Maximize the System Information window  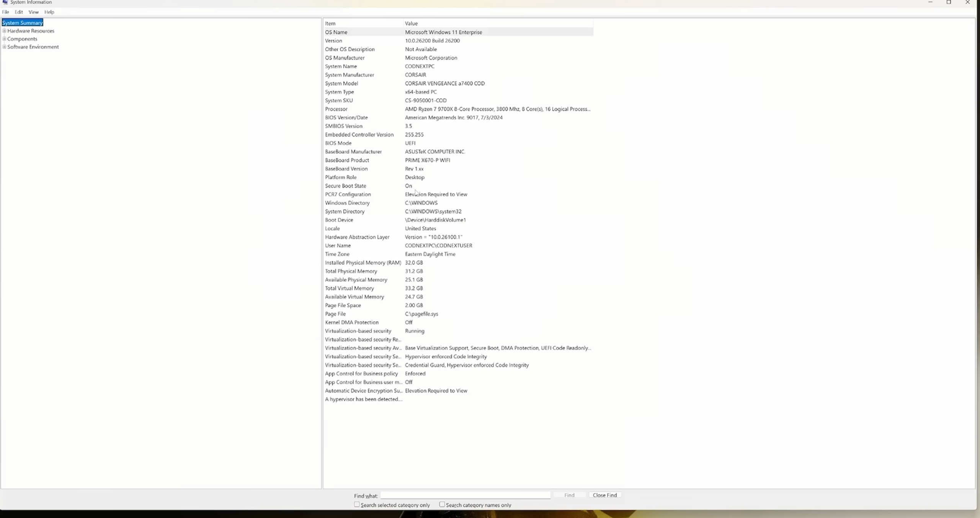point(949,2)
